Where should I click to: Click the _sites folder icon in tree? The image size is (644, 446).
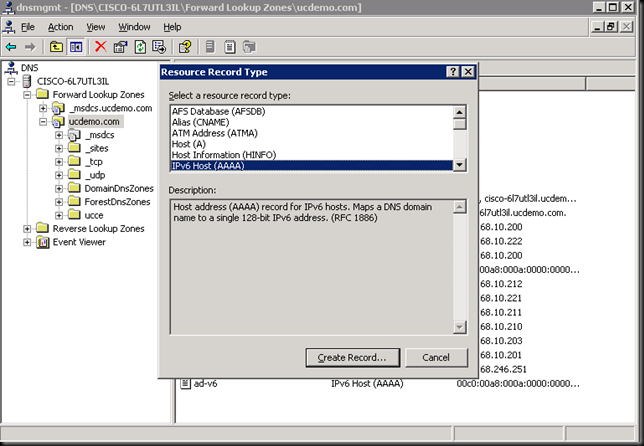[x=74, y=148]
